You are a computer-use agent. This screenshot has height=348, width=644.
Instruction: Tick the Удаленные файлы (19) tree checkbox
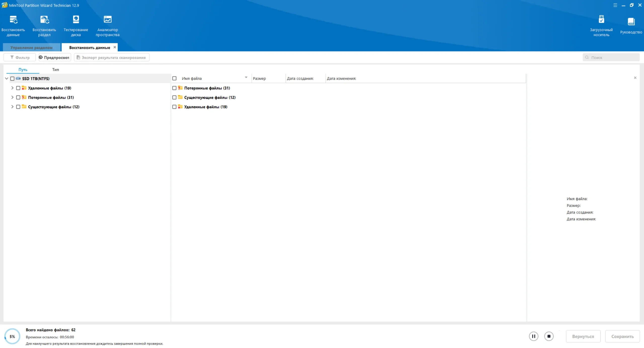click(18, 88)
